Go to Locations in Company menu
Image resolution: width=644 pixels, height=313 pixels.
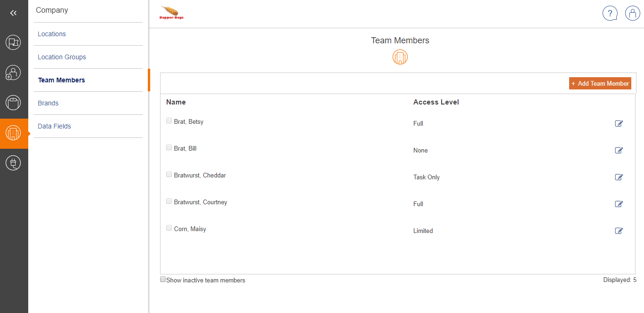[x=52, y=34]
